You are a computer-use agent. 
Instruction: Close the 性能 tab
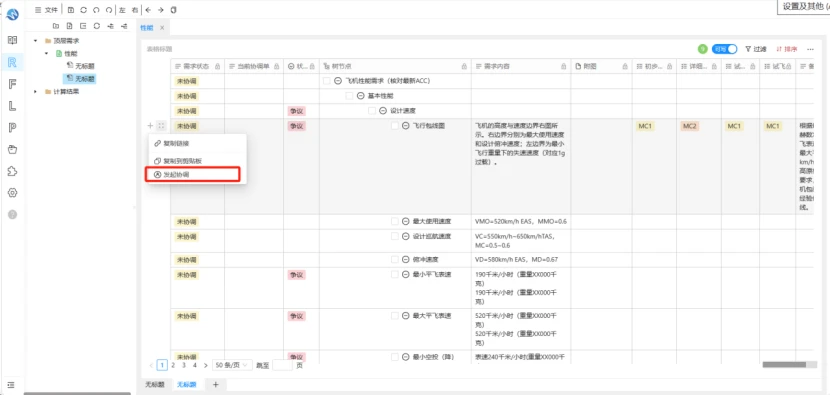pyautogui.click(x=162, y=28)
